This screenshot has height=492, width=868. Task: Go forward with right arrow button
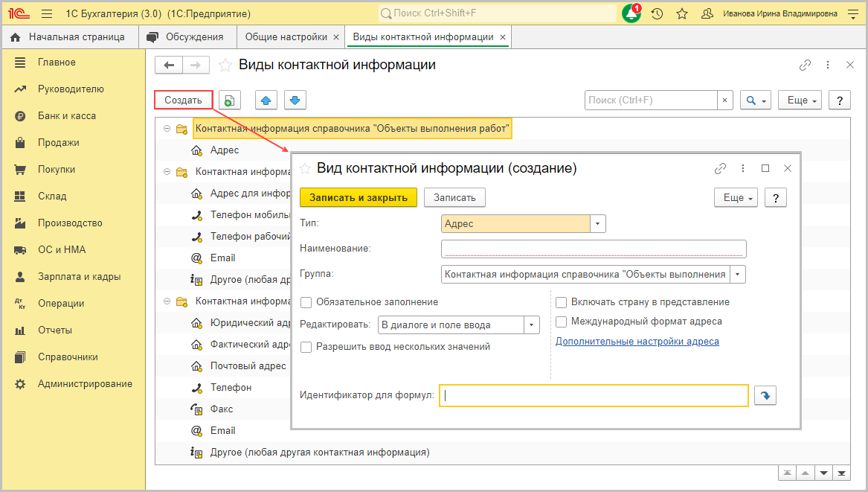tap(196, 66)
